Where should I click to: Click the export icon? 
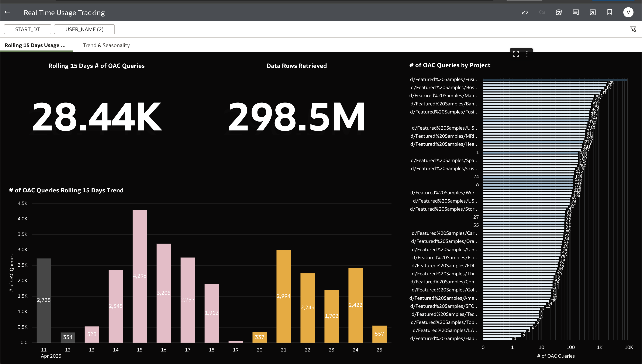(593, 12)
